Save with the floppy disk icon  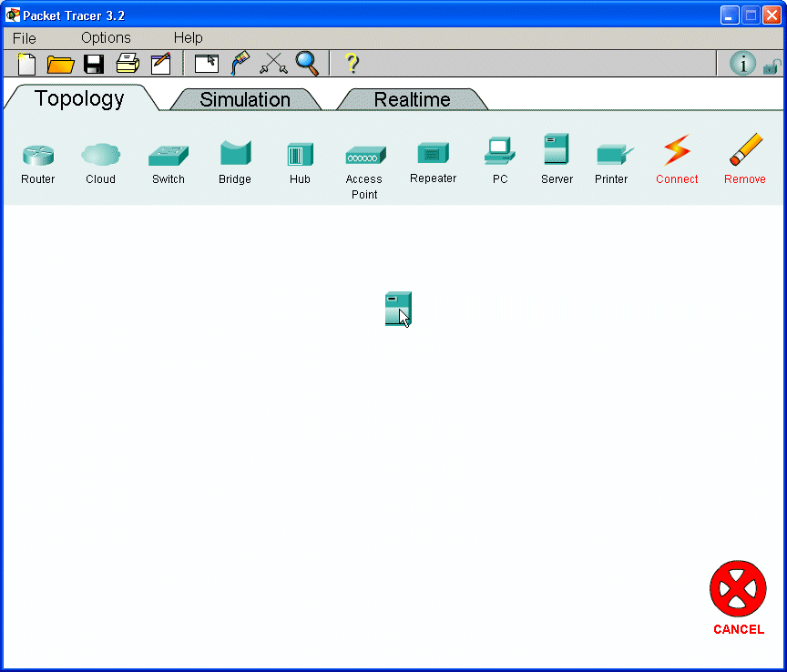[x=94, y=65]
